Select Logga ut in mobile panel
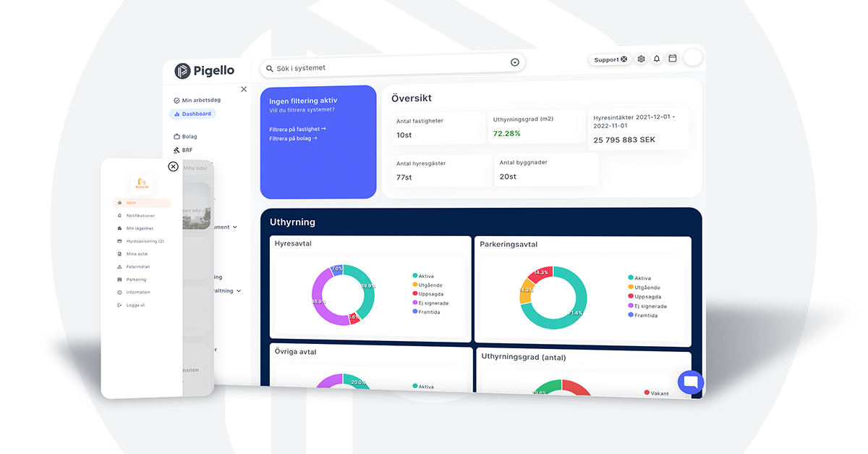 [x=135, y=306]
